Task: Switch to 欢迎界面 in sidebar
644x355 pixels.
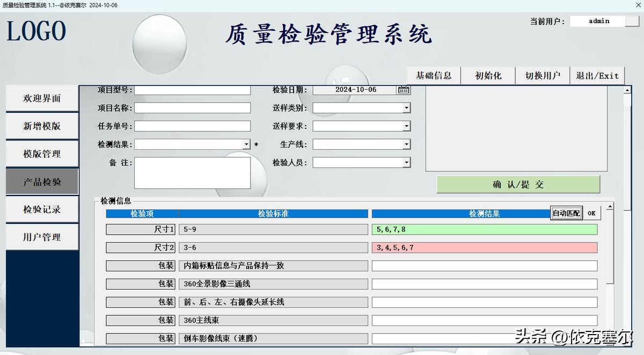Action: tap(42, 98)
